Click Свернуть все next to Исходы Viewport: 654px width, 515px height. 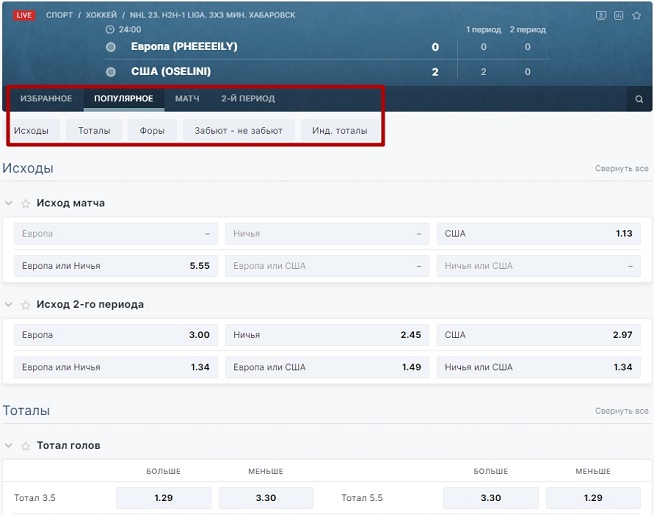(x=621, y=169)
